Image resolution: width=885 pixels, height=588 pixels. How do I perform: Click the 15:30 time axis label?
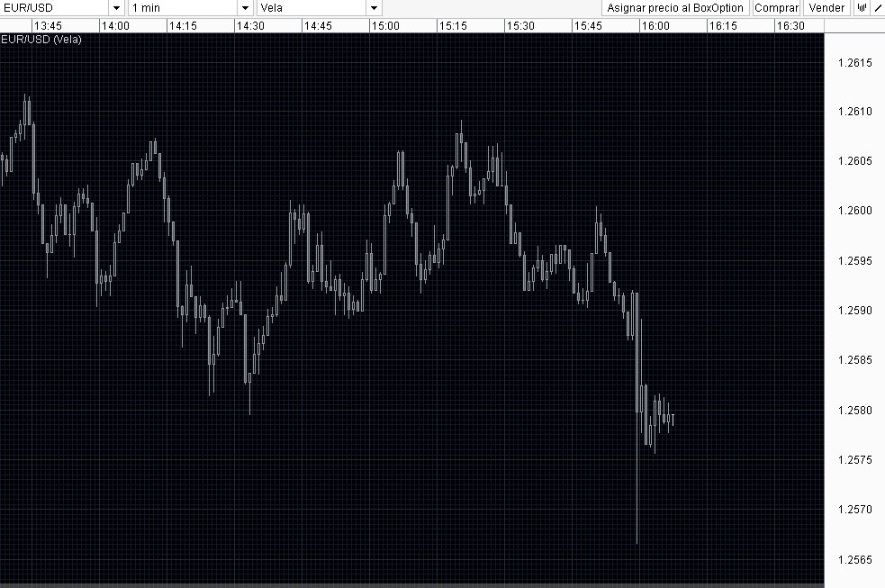[520, 26]
